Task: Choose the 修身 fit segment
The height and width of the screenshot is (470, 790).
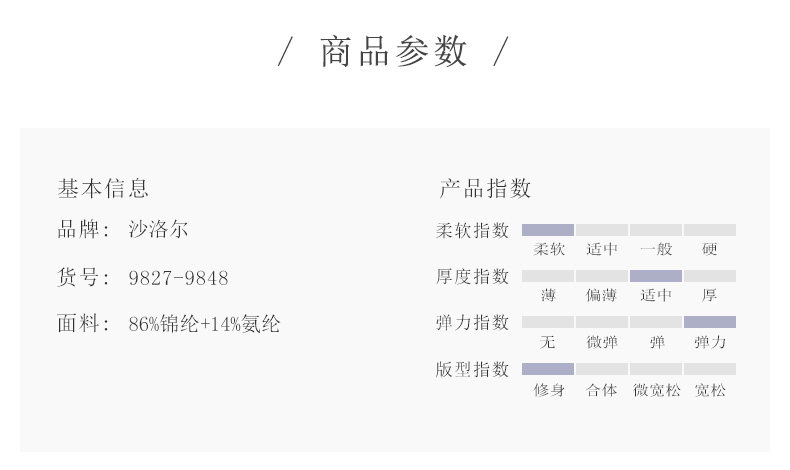Action: tap(548, 369)
